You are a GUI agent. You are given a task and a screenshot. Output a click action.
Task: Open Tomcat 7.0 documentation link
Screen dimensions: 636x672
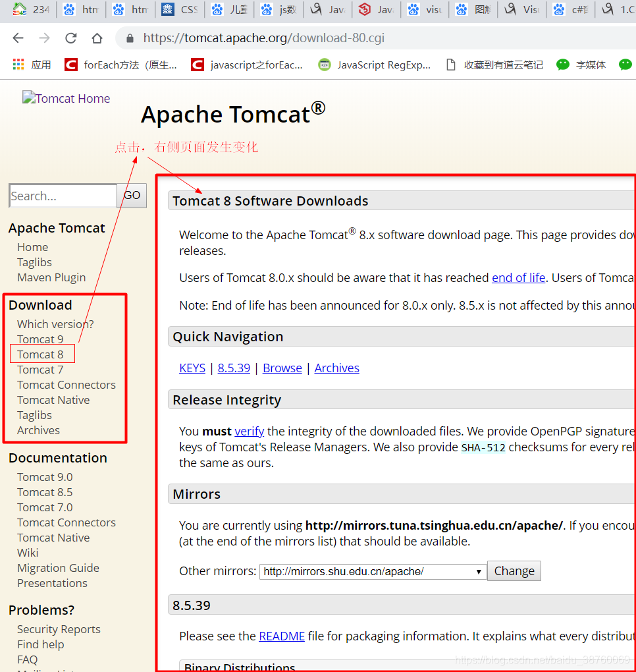[45, 507]
